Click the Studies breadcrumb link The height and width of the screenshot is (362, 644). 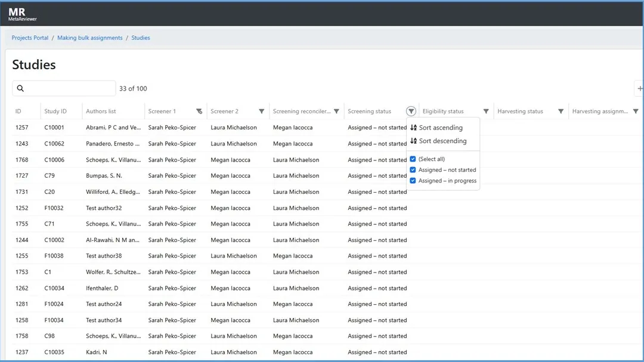point(141,38)
